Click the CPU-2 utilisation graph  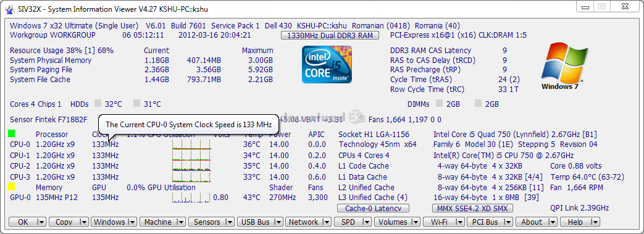click(x=191, y=166)
